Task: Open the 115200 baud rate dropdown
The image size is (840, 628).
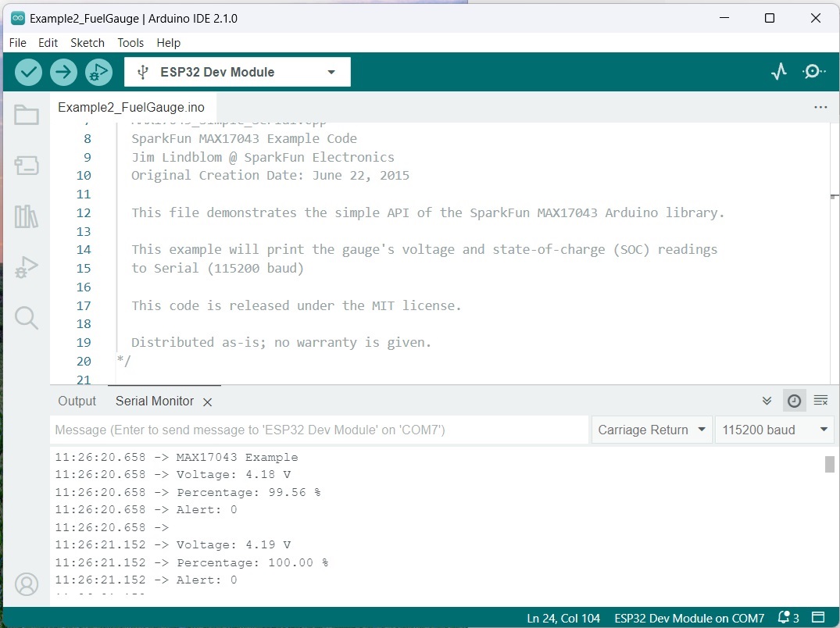Action: point(774,430)
